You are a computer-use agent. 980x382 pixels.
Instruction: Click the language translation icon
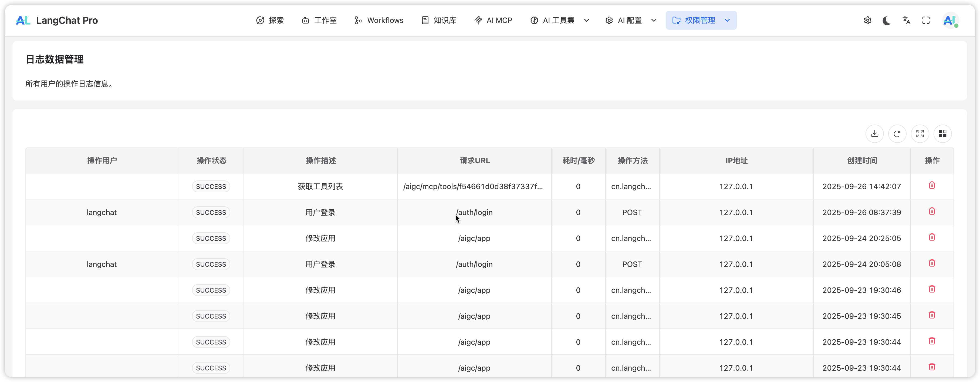906,21
